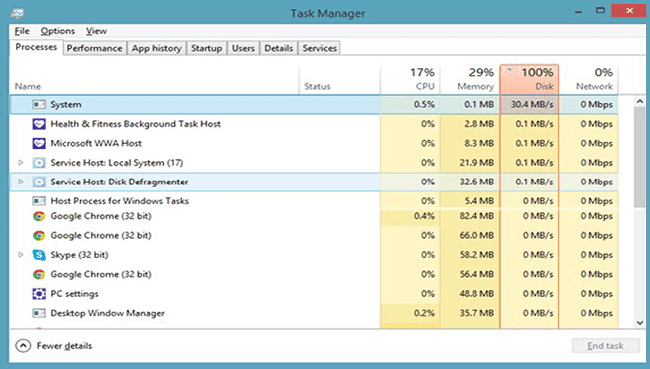Click the End task button

pyautogui.click(x=605, y=346)
